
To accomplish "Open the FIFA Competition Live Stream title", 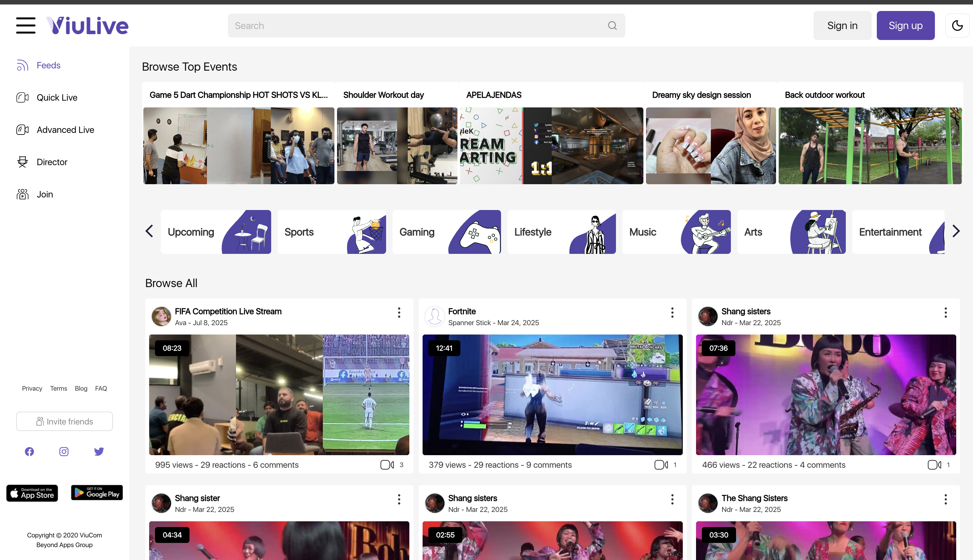I will pyautogui.click(x=228, y=312).
